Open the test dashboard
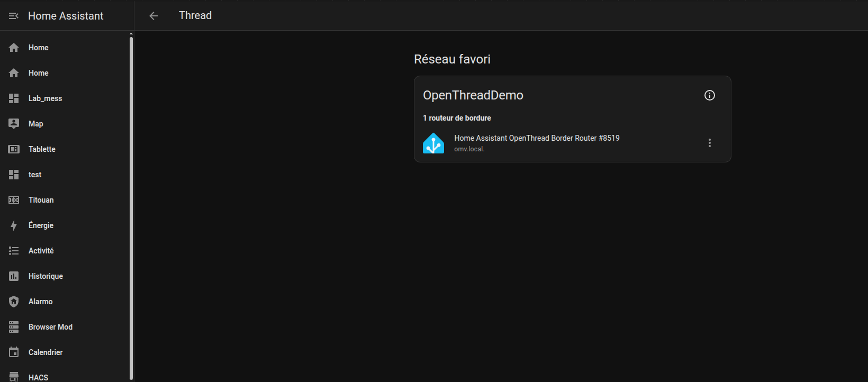This screenshot has width=868, height=382. [x=35, y=175]
